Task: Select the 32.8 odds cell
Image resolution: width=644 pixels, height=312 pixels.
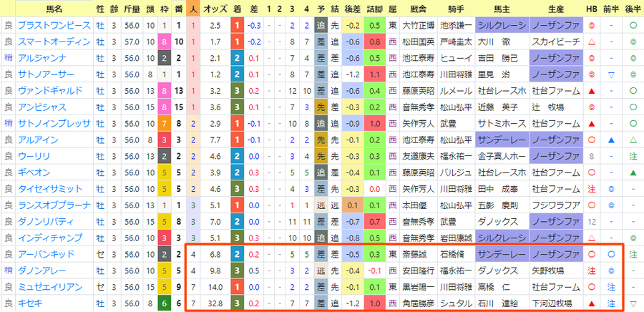Action: click(x=215, y=303)
